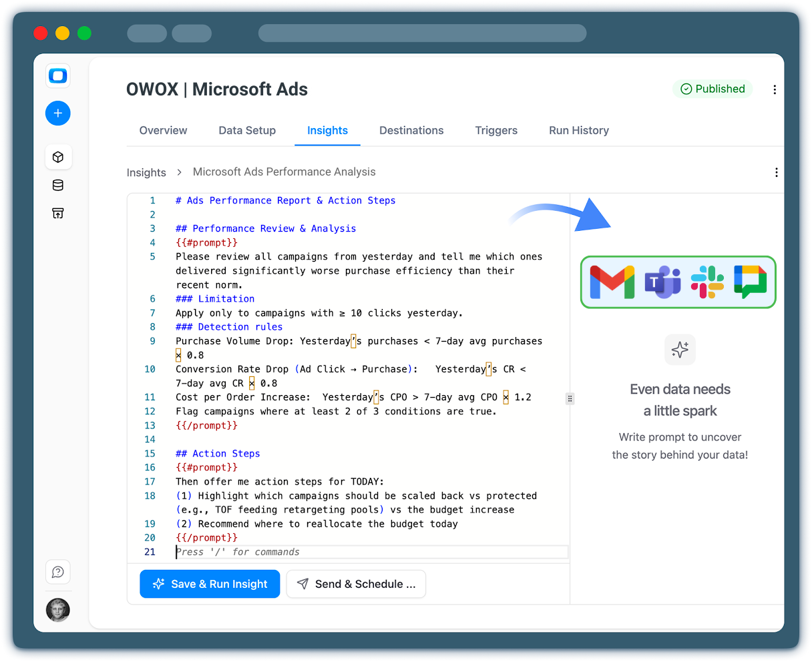This screenshot has width=812, height=662.
Task: Open the help chat bubble icon
Action: point(57,572)
